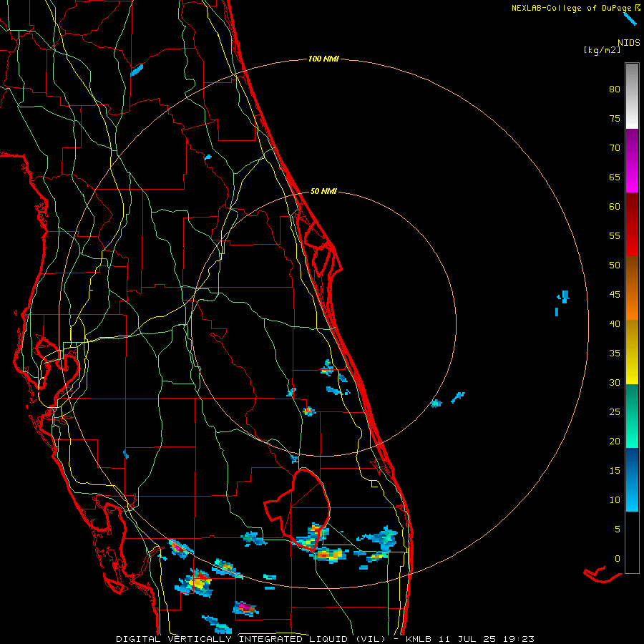Screen dimensions: 644x644
Task: Click the scale value 15
Action: pyautogui.click(x=615, y=471)
